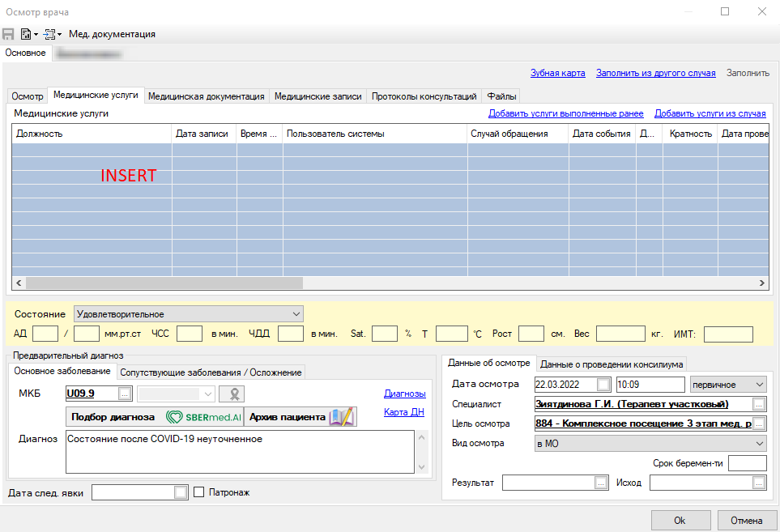This screenshot has width=780, height=532.
Task: Click the Отмена button
Action: 747,521
